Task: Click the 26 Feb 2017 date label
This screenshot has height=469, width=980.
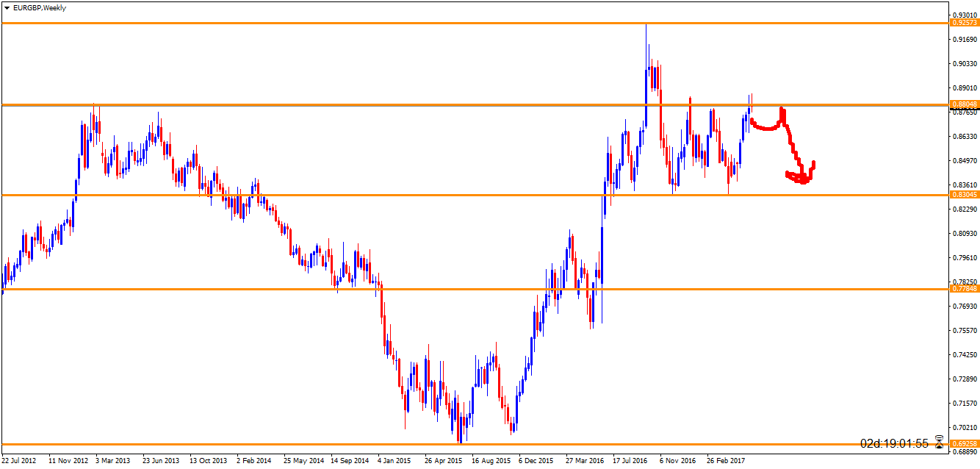Action: point(725,461)
